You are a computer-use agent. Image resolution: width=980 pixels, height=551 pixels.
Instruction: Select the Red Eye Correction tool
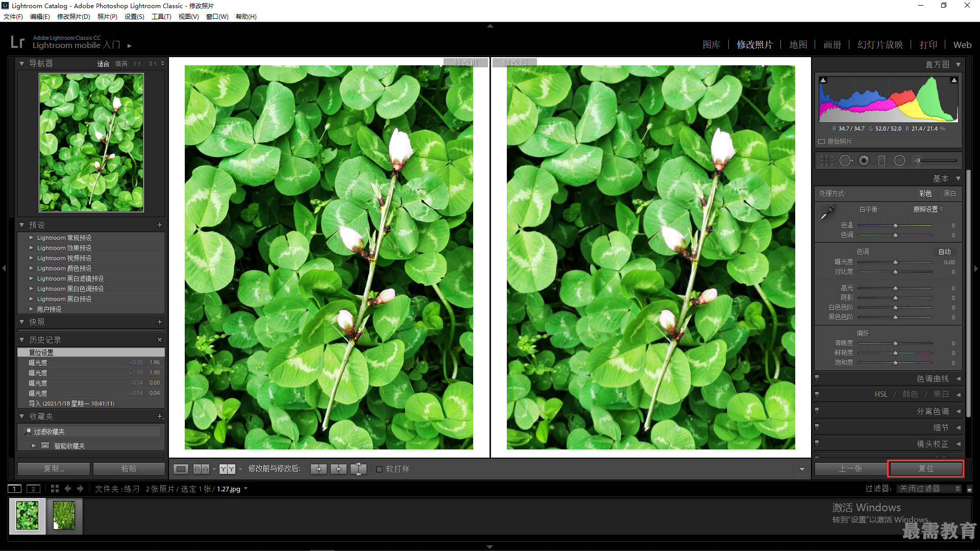coord(864,161)
